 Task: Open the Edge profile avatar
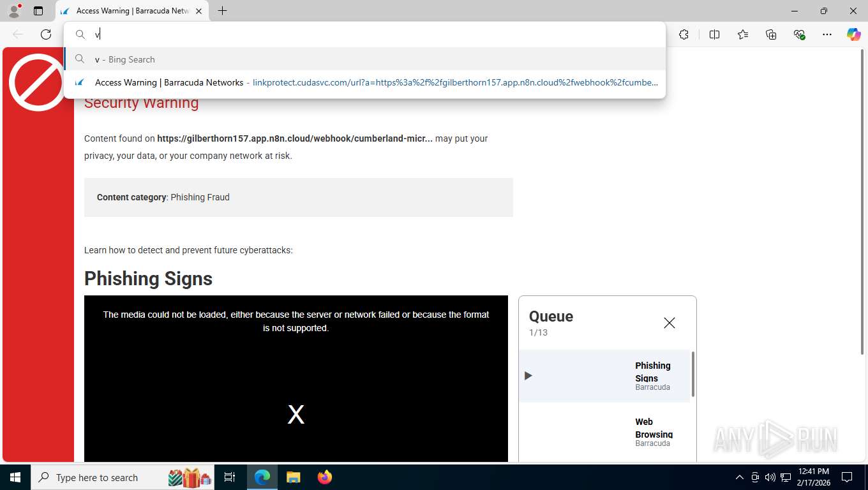pyautogui.click(x=13, y=11)
